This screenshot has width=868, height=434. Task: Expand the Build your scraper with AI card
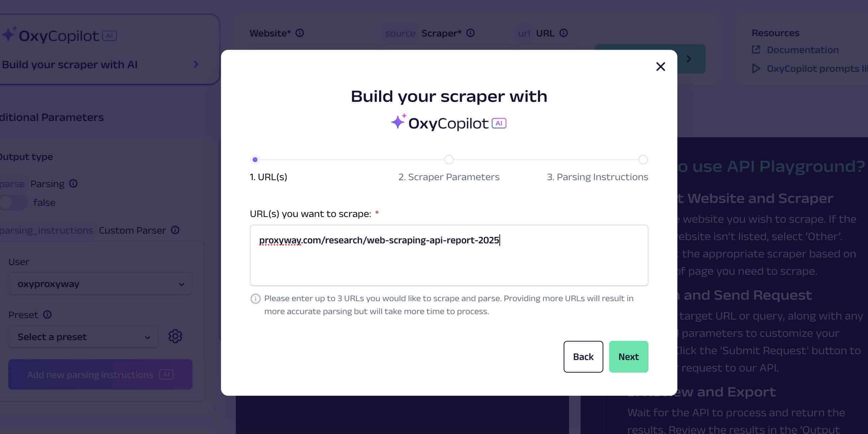(x=196, y=64)
